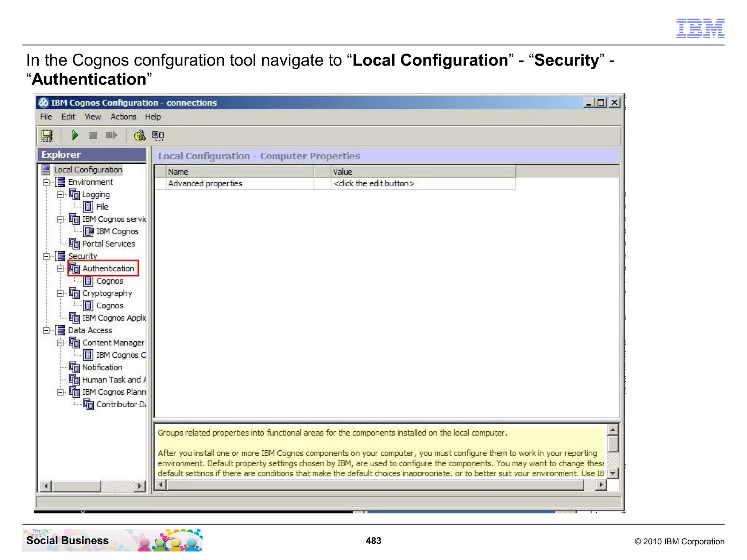
Task: Collapse the Content Manager tree node
Action: pos(60,343)
